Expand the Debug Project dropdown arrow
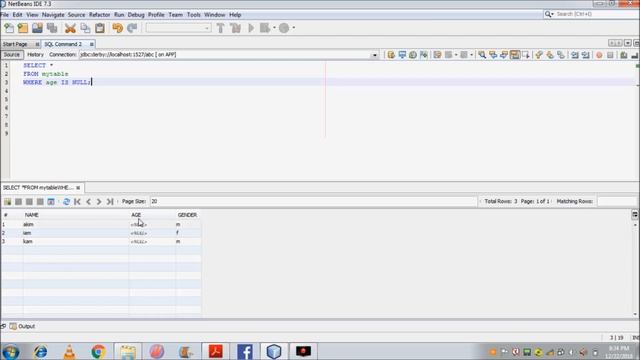Image resolution: width=640 pixels, height=360 pixels. 274,28
